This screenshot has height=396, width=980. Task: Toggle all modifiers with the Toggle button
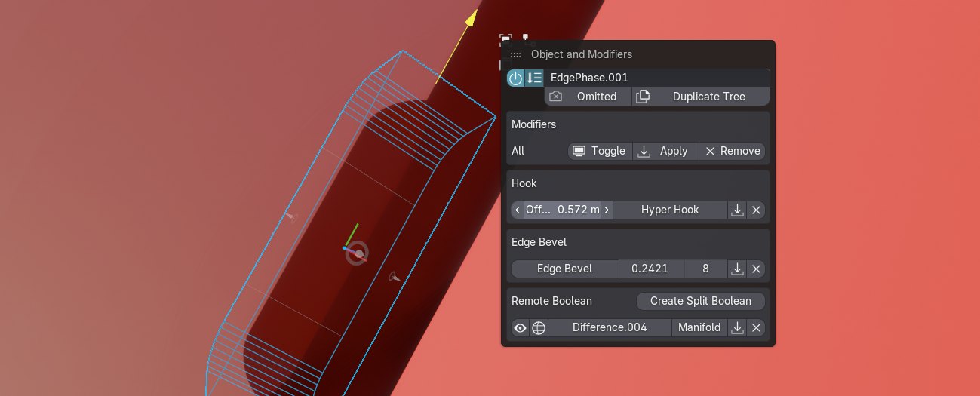pos(600,151)
